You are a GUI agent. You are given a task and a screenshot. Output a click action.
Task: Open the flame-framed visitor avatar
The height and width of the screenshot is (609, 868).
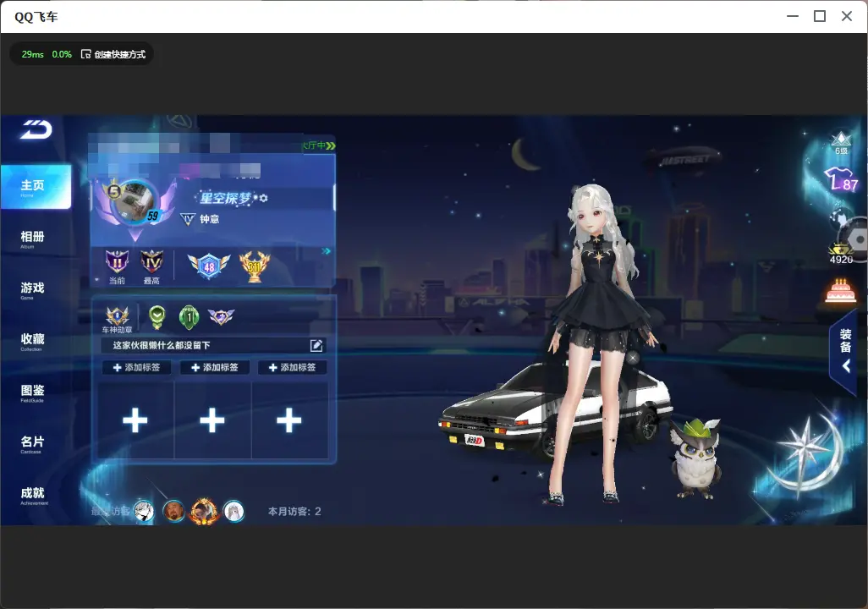(204, 510)
